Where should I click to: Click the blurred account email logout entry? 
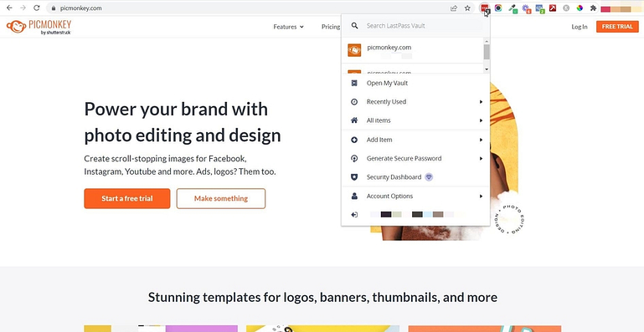415,215
